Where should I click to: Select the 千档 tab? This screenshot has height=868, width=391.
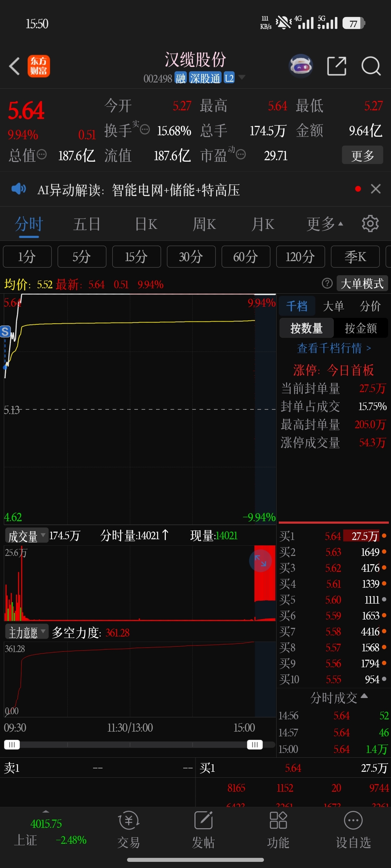pos(297,306)
